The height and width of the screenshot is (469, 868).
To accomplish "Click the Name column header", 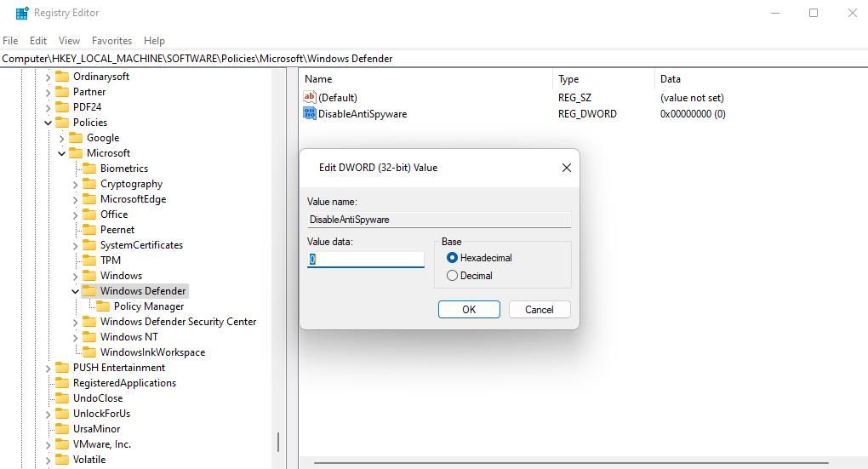I will click(425, 79).
